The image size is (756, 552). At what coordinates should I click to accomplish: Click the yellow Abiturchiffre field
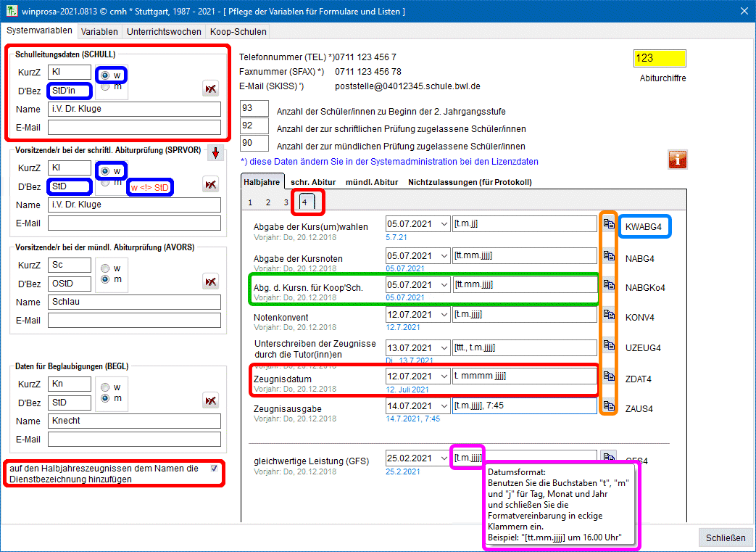tap(660, 59)
